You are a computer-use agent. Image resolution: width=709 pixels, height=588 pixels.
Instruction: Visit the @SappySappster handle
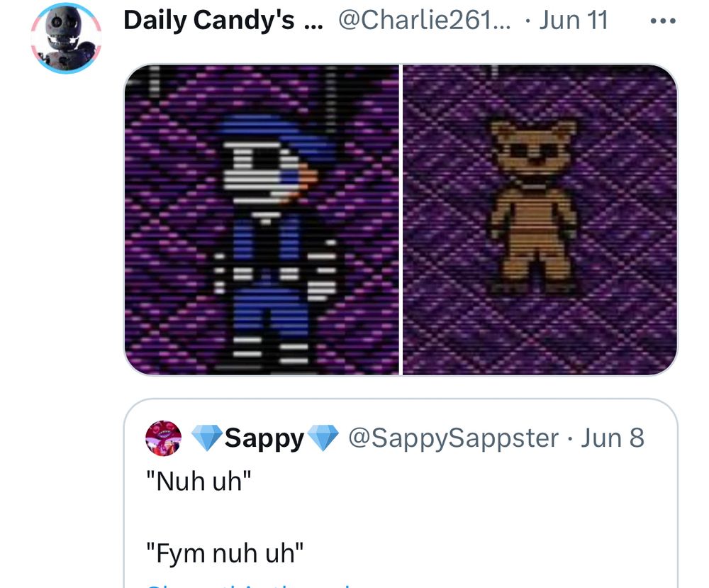[454, 438]
